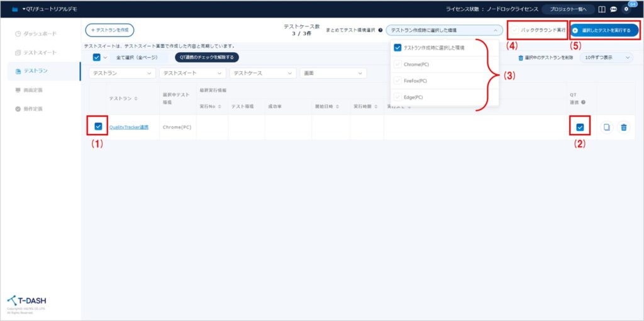644x321 pixels.
Task: Sort by the テストラン column header
Action: click(x=123, y=99)
